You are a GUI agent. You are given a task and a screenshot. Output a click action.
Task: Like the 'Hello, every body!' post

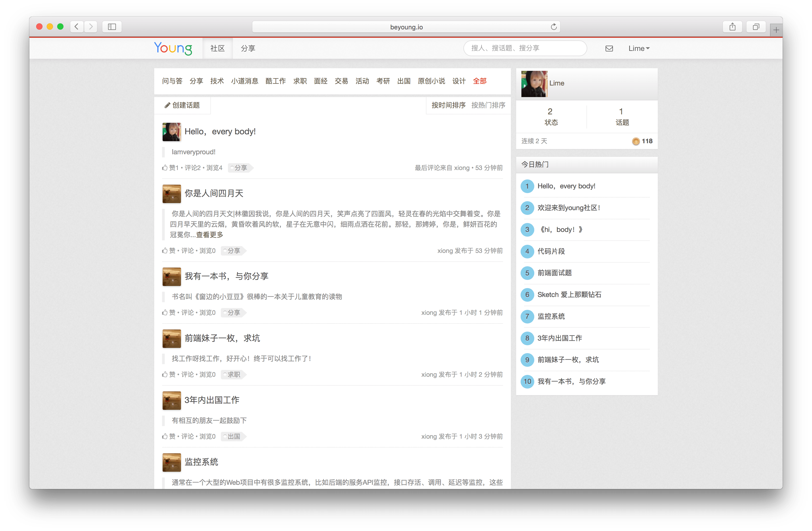click(x=165, y=168)
